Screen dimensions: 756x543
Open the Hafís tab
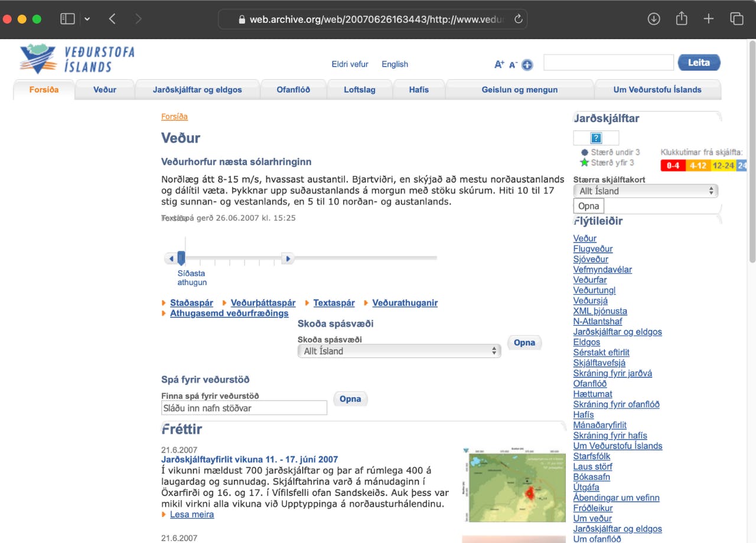(x=419, y=90)
